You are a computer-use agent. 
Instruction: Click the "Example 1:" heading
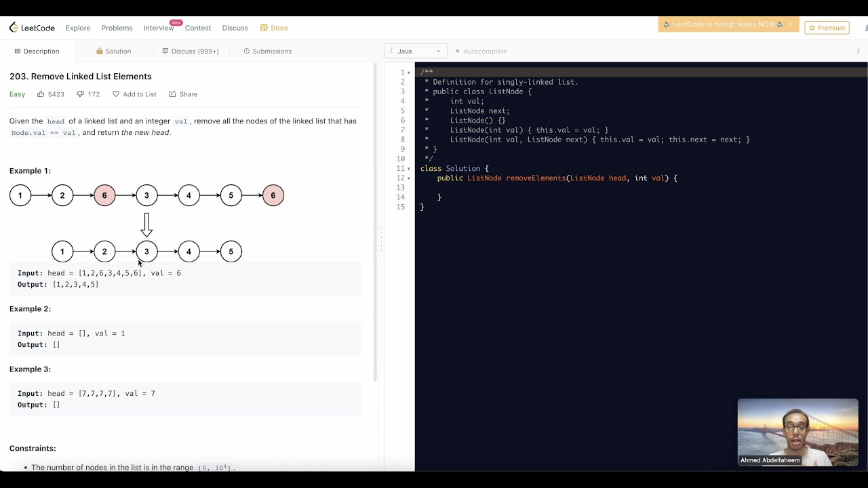point(30,171)
